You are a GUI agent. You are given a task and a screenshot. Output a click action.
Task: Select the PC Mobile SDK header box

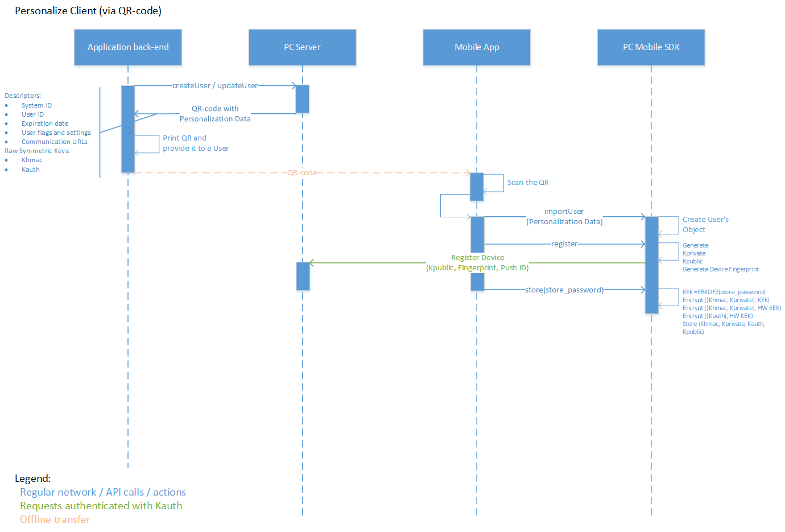click(x=651, y=47)
